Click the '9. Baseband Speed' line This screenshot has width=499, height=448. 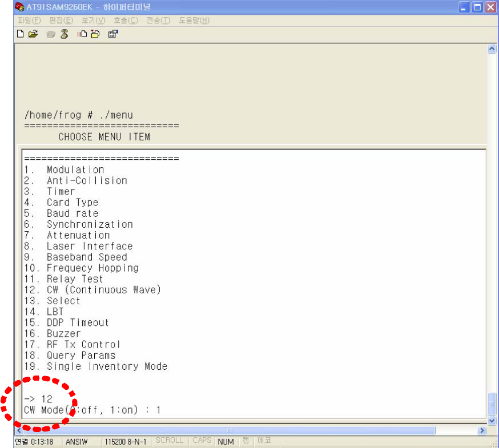click(76, 257)
